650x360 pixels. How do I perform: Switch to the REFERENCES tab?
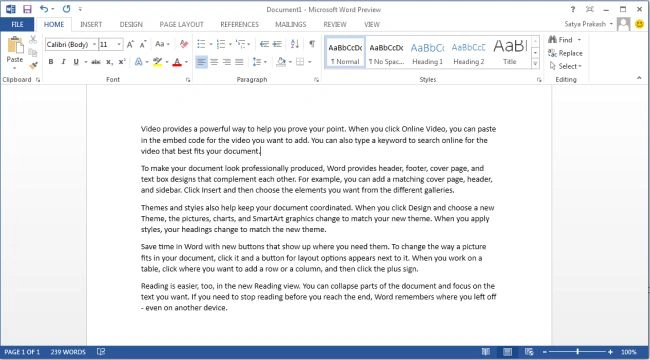[240, 24]
